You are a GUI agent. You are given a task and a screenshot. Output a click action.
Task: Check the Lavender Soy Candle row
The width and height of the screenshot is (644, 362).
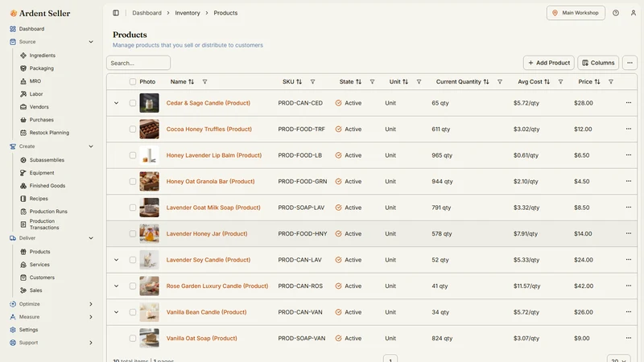[133, 260]
